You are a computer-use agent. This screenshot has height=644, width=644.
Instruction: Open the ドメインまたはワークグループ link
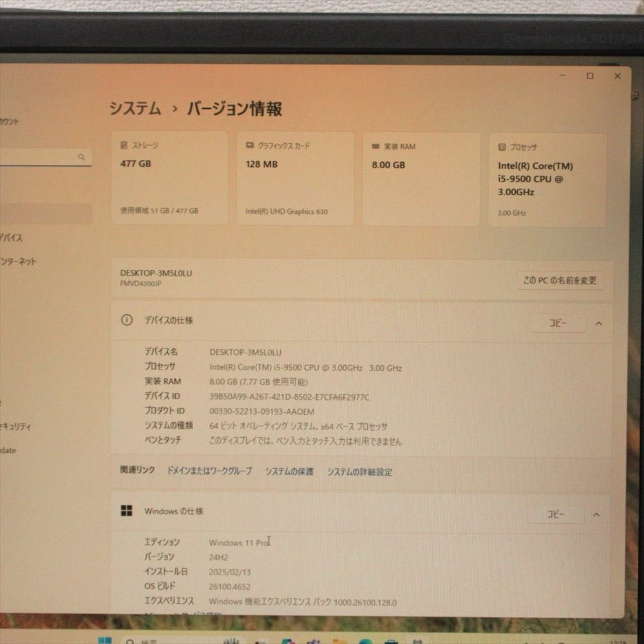tap(209, 471)
